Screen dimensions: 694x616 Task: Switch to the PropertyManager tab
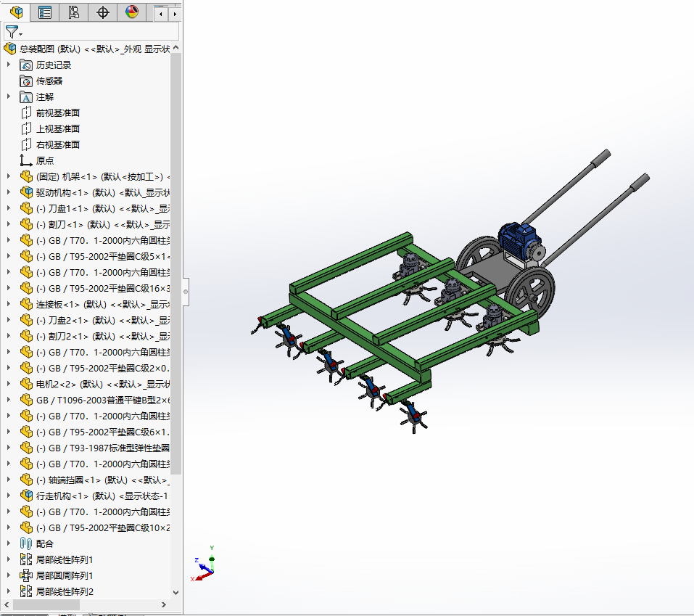pyautogui.click(x=45, y=12)
